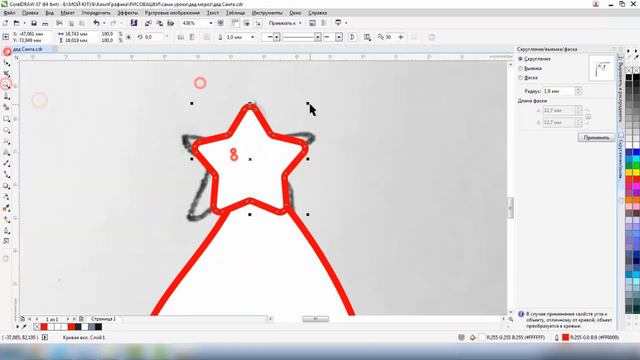Screen dimensions: 640x360
Task: Toggle the full-screen preview icon
Action: tap(220, 23)
